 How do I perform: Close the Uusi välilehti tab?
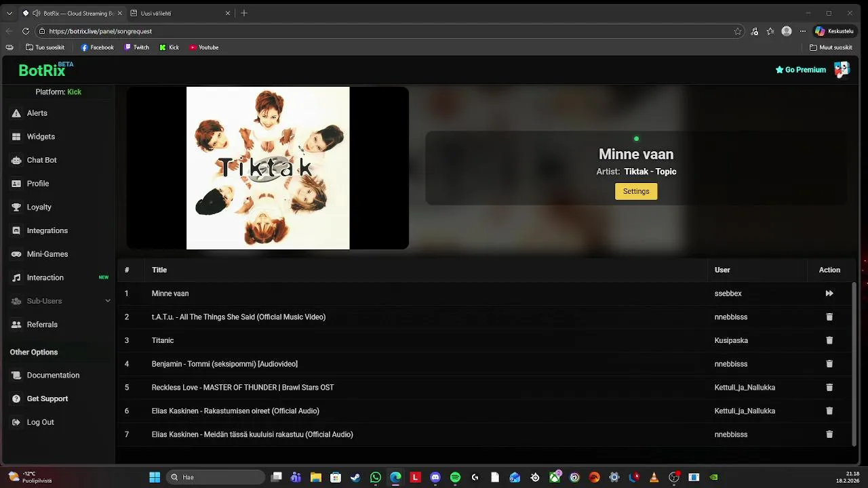(228, 13)
